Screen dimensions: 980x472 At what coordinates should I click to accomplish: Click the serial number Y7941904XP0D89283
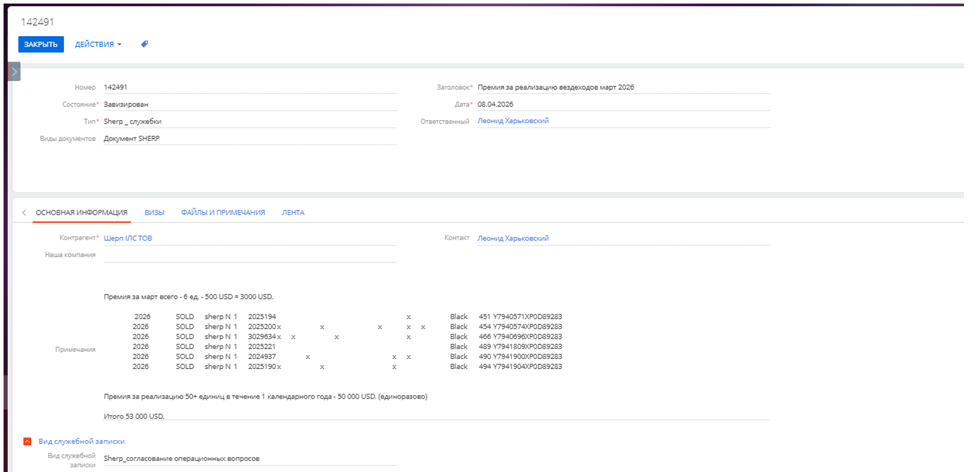tap(528, 367)
